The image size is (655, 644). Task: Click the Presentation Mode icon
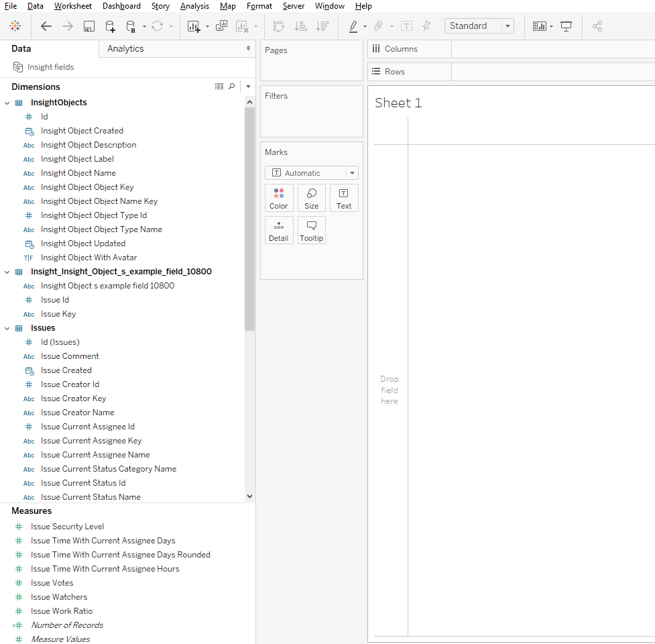pos(567,26)
